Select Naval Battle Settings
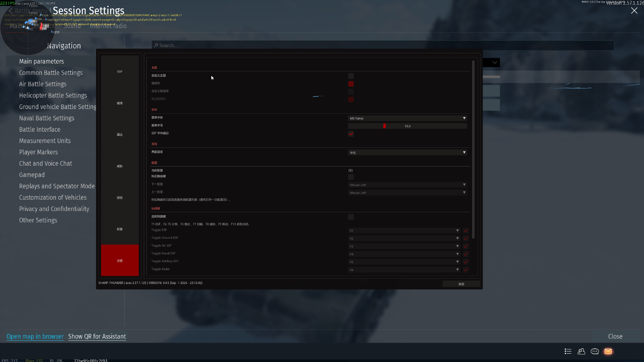The image size is (644, 362). (47, 118)
